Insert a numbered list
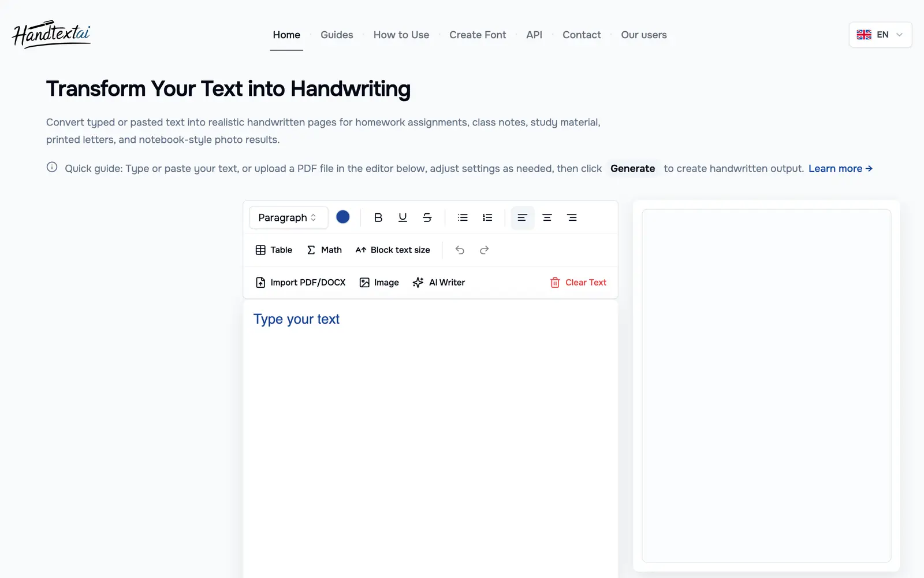This screenshot has height=578, width=924. click(x=487, y=217)
